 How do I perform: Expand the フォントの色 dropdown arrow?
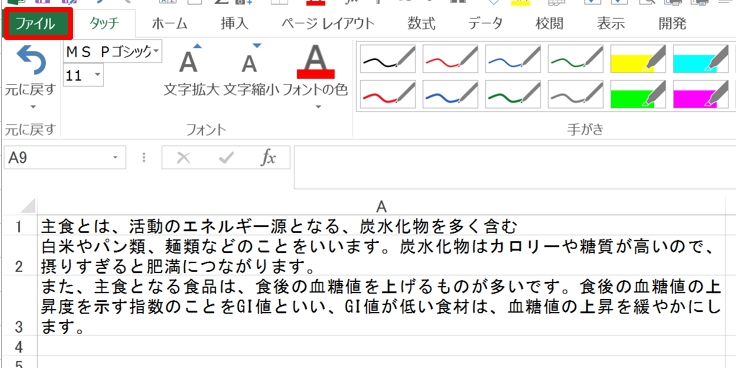coord(318,107)
